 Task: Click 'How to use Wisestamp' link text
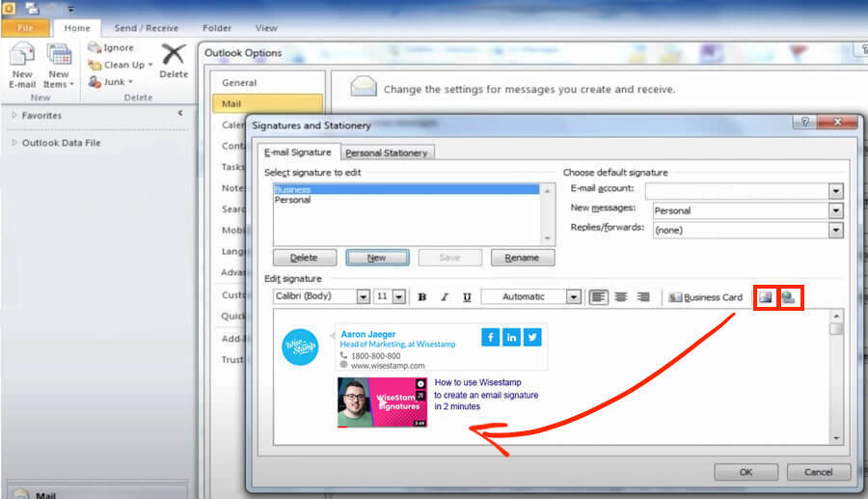coord(477,382)
